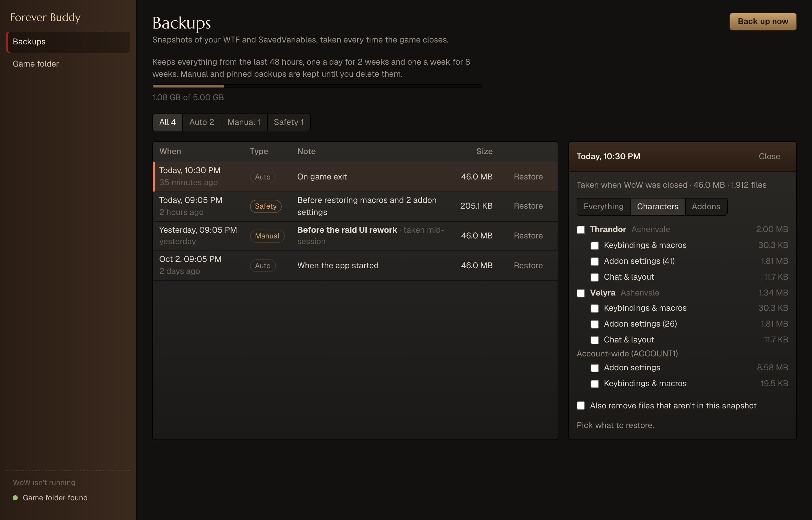Viewport: 812px width, 520px height.
Task: Enable Thrandor's Chat & layout checkbox
Action: coord(594,277)
